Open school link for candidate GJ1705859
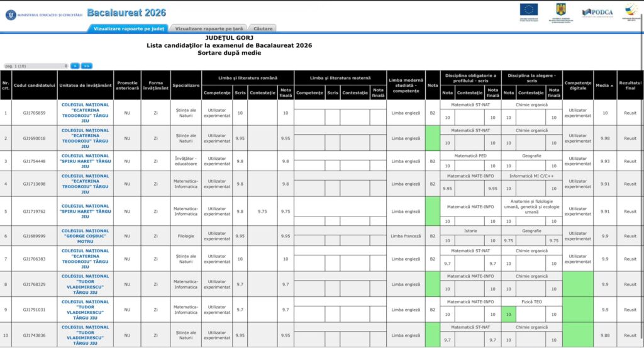This screenshot has height=348, width=644. click(85, 113)
